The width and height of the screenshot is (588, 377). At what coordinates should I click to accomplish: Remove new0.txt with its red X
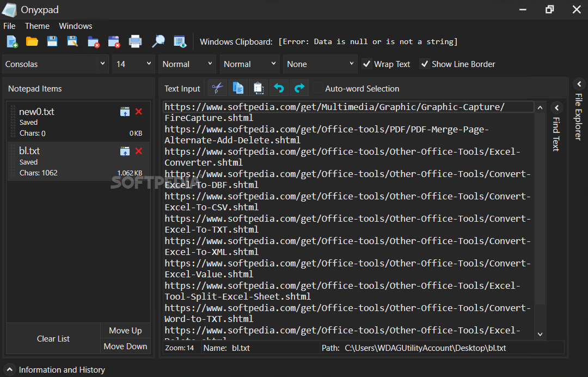139,112
